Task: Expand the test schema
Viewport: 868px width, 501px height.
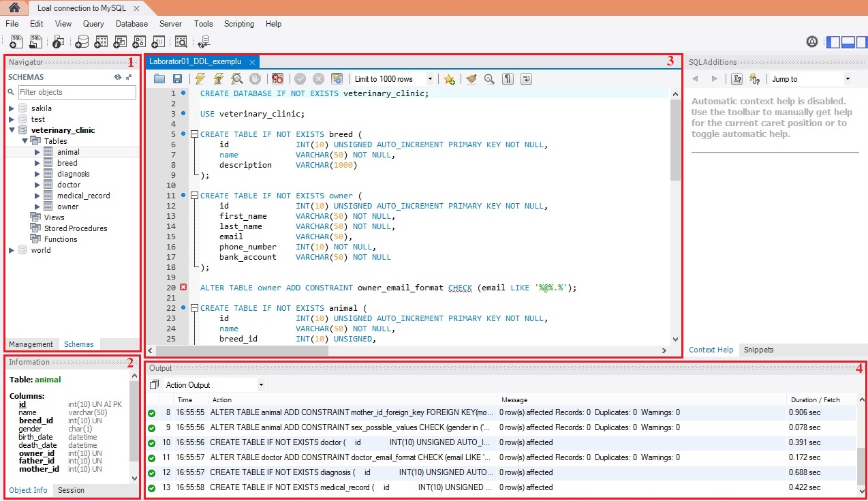Action: pos(12,119)
